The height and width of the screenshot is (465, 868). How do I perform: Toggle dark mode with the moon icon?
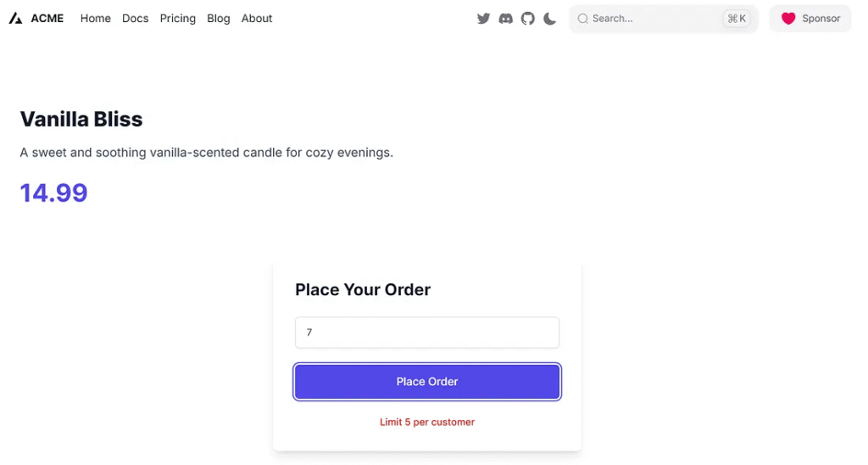[x=549, y=19]
